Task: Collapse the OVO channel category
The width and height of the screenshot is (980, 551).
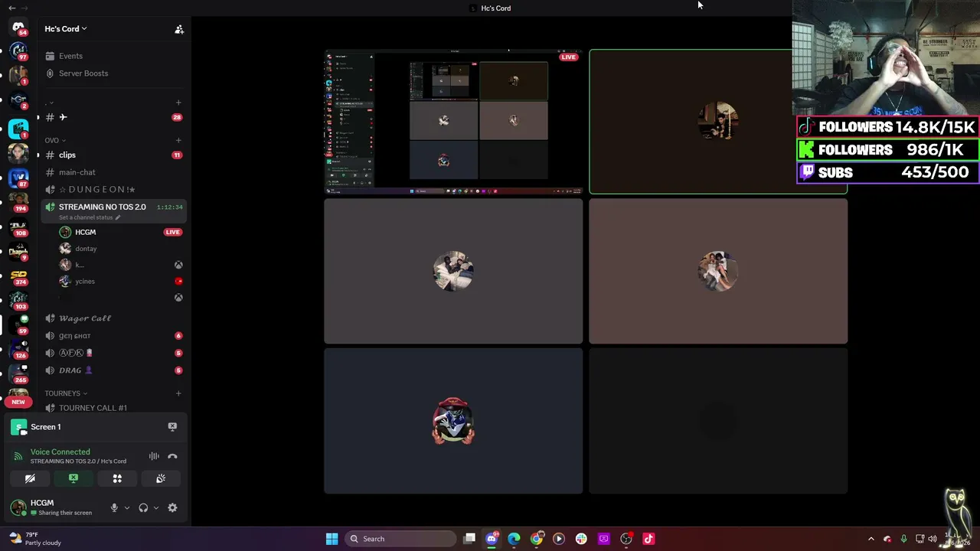Action: coord(55,140)
